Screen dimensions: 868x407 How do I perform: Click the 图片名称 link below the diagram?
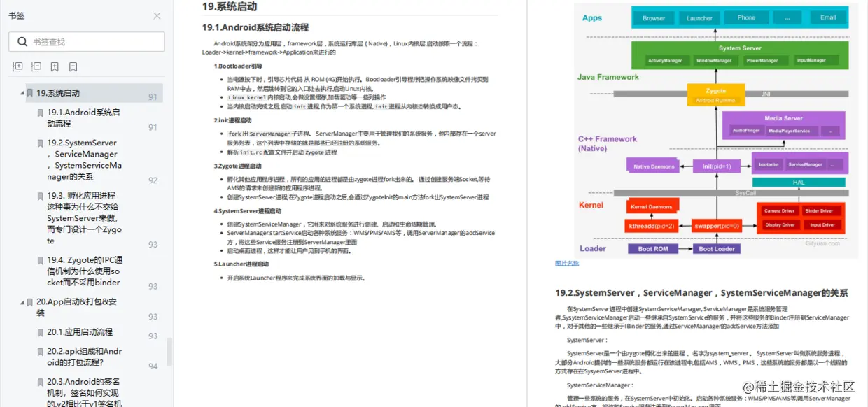pyautogui.click(x=567, y=264)
